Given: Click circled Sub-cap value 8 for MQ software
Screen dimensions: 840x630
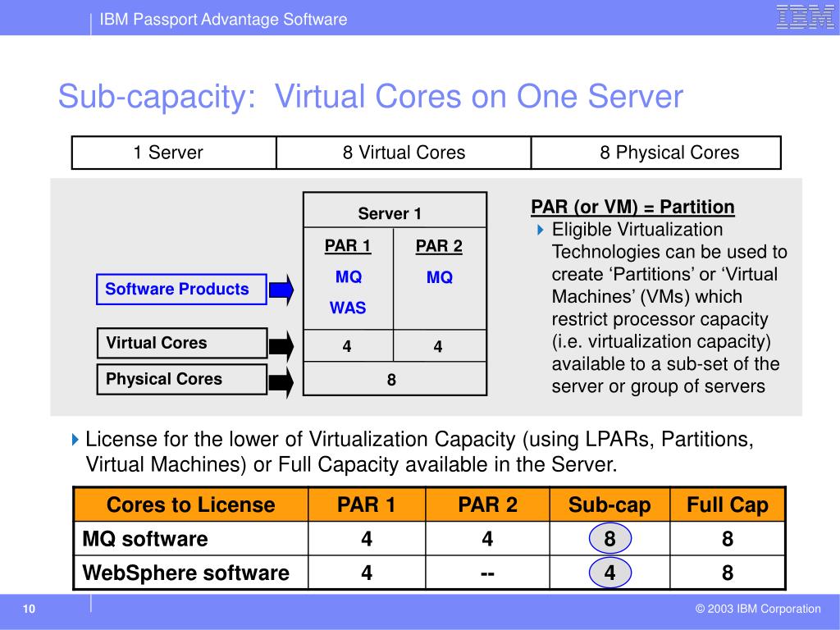Looking at the screenshot, I should pos(610,539).
